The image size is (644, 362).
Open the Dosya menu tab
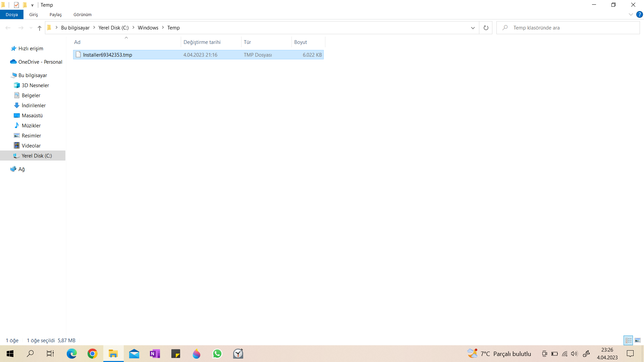tap(12, 14)
